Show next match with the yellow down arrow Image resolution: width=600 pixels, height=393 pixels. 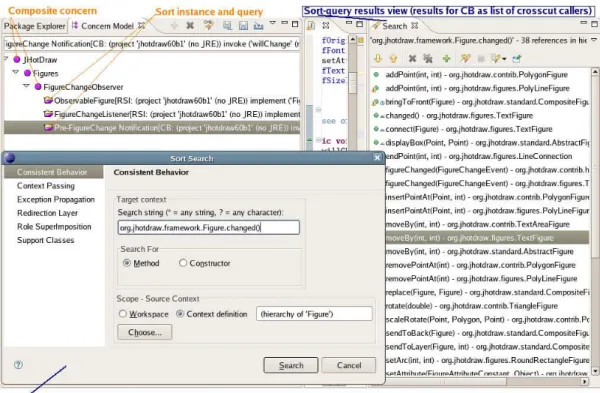378,59
